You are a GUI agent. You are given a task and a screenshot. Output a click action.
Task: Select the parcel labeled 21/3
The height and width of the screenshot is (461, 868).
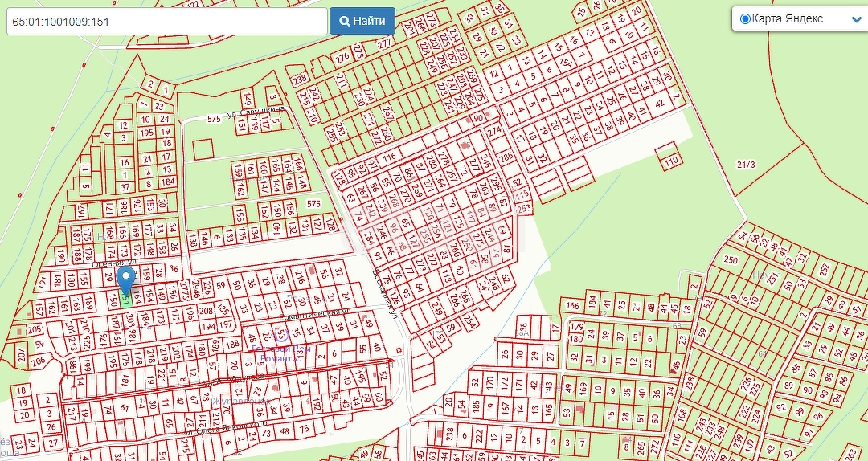click(746, 165)
